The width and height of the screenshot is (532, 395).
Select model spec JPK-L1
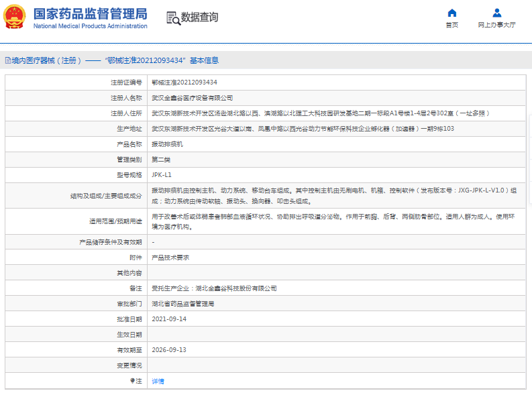[x=162, y=175]
